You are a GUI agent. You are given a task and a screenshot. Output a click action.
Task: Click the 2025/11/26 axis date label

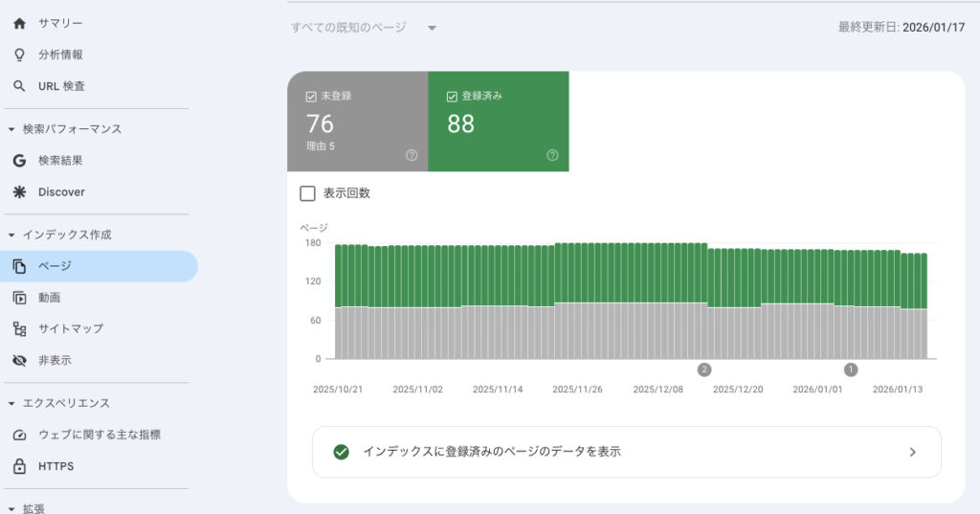(577, 389)
